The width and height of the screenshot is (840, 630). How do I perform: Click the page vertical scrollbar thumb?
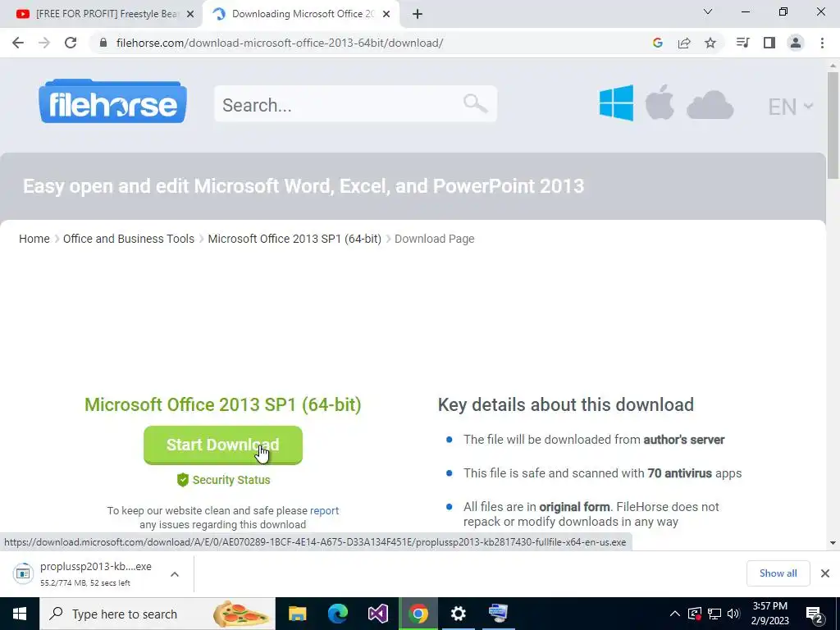click(833, 125)
